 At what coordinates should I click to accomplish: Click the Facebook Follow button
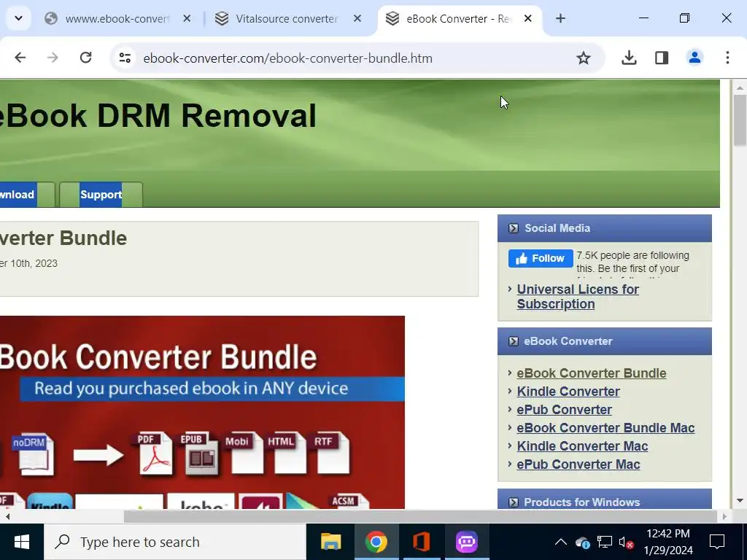541,258
